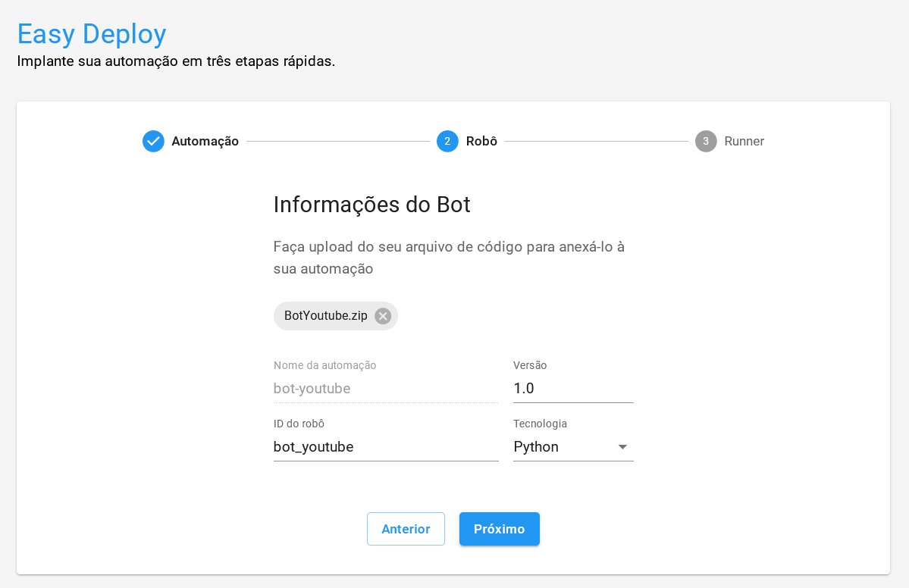This screenshot has height=588, width=909.
Task: Click the step 3 circle icon
Action: click(706, 142)
